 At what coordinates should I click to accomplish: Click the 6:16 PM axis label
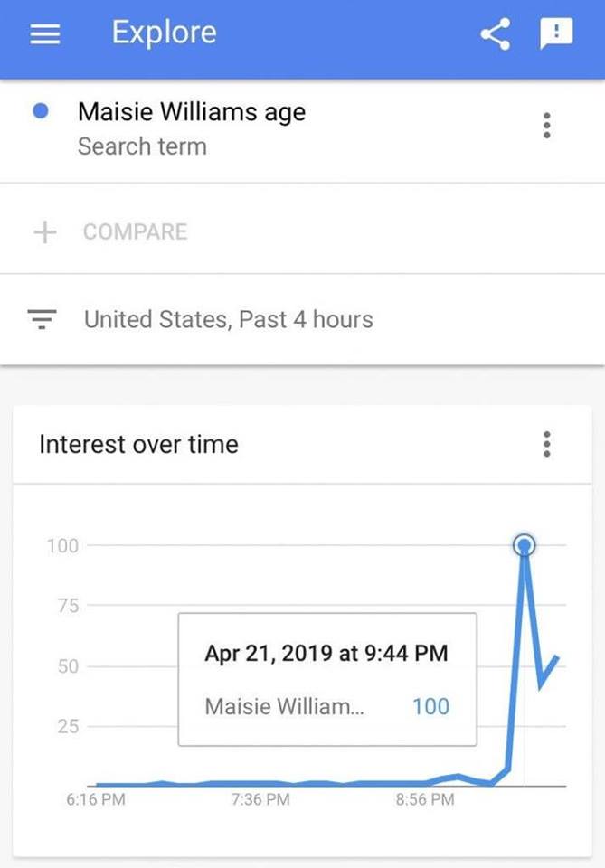tap(96, 799)
